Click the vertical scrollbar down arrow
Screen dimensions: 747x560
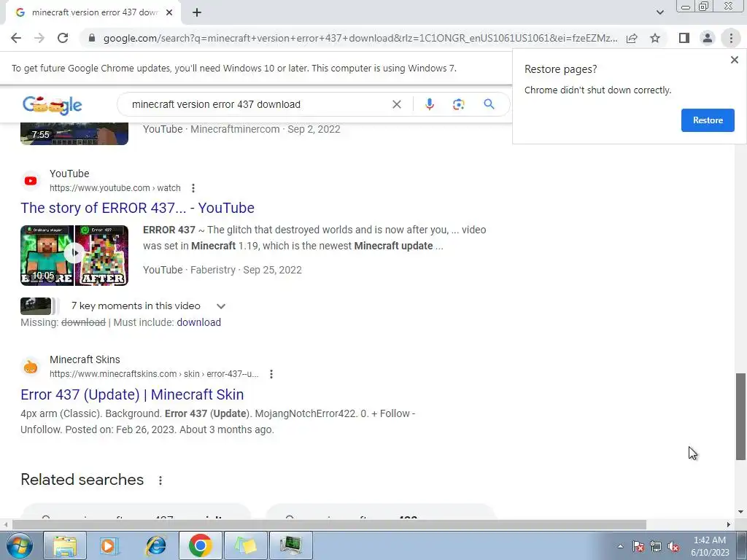[740, 513]
